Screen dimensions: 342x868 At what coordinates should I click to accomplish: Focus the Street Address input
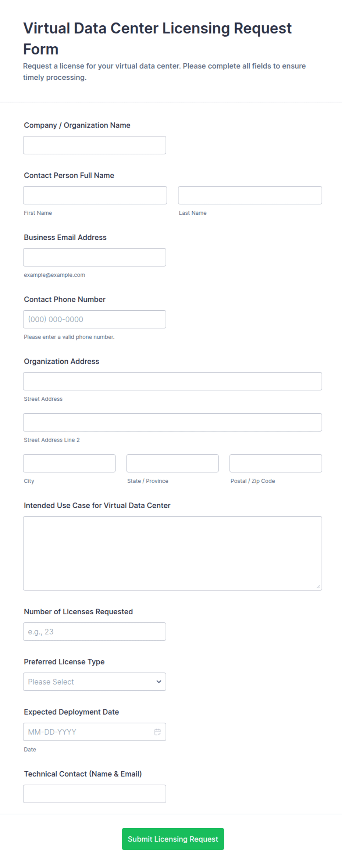tap(172, 381)
